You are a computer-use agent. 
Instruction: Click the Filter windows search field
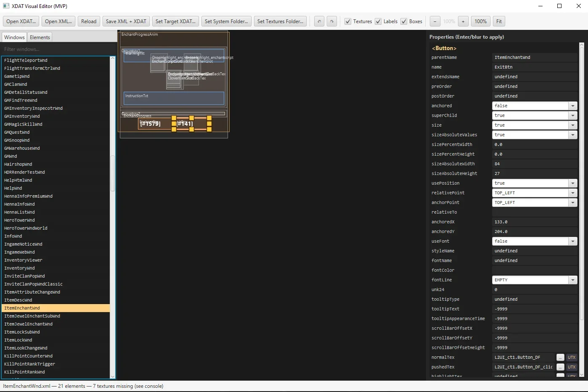point(58,49)
